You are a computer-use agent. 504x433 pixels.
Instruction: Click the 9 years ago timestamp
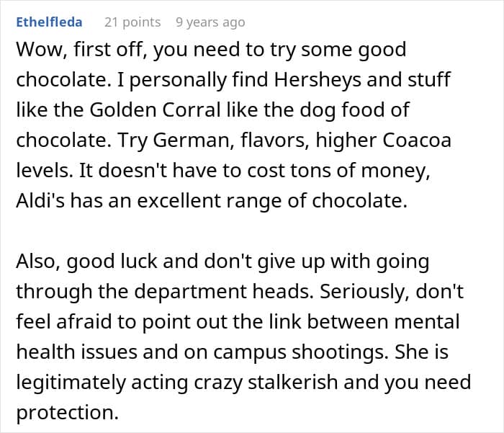210,22
